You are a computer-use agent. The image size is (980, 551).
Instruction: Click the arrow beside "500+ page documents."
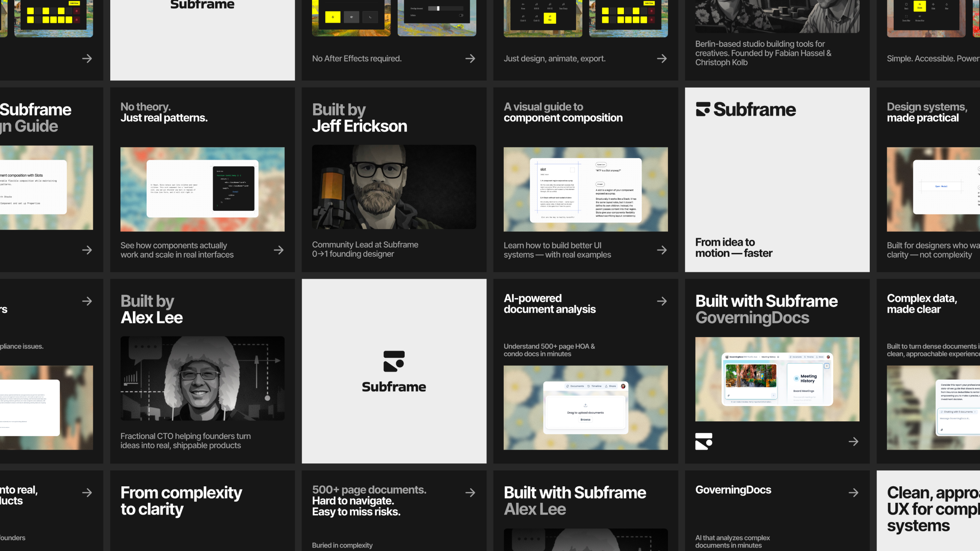point(470,492)
